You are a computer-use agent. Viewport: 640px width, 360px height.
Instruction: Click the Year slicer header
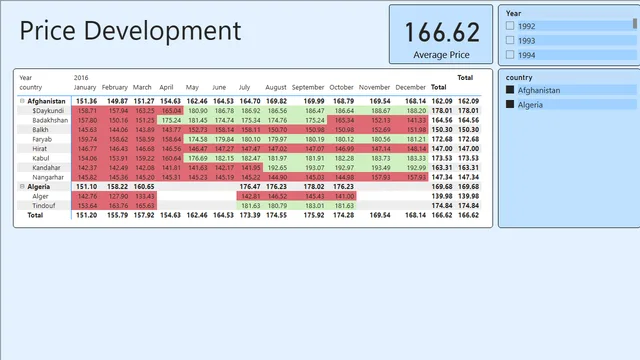(x=513, y=13)
